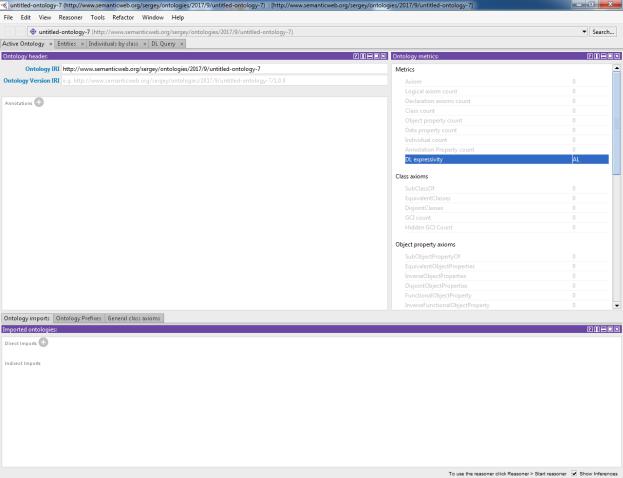Click the Ontology IRI input field
The image size is (623, 478).
(x=220, y=68)
